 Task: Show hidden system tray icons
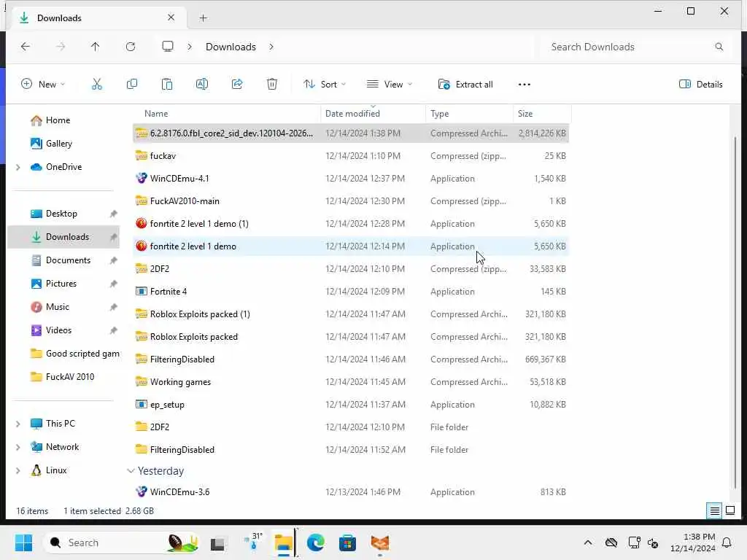point(588,542)
